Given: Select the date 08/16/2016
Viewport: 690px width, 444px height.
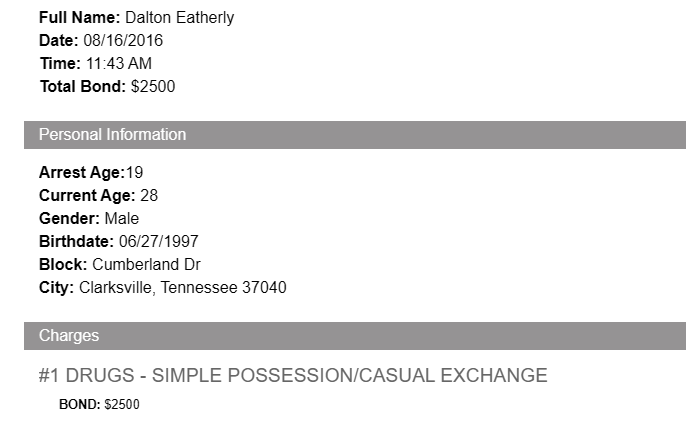Looking at the screenshot, I should click(x=123, y=41).
